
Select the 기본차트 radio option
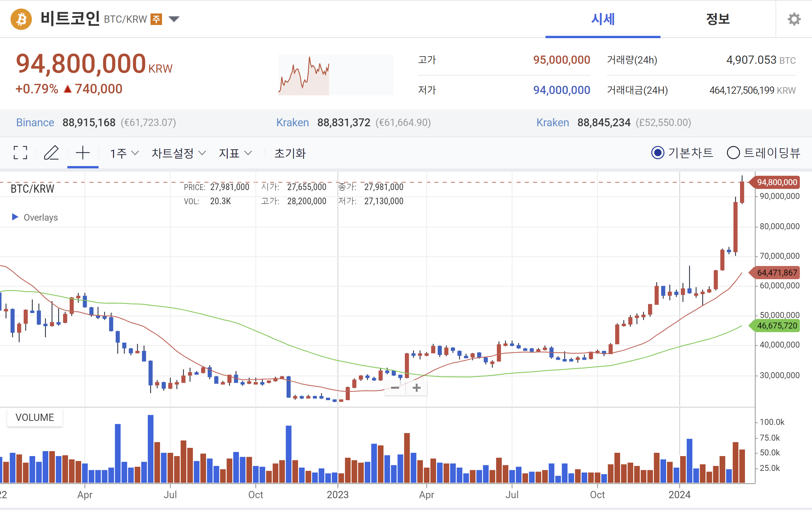click(658, 153)
